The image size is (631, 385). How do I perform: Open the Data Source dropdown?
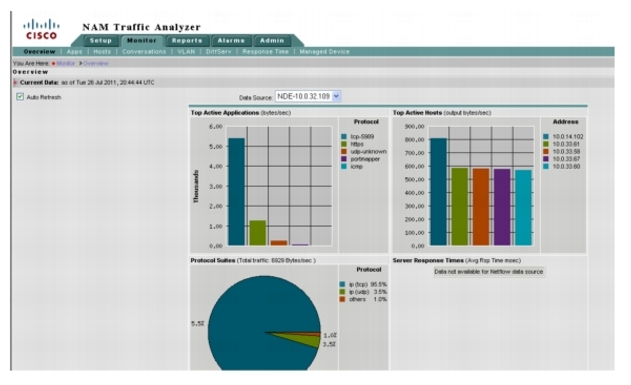(308, 97)
